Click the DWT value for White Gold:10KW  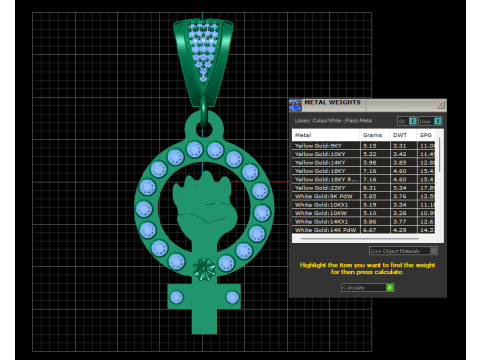click(399, 213)
